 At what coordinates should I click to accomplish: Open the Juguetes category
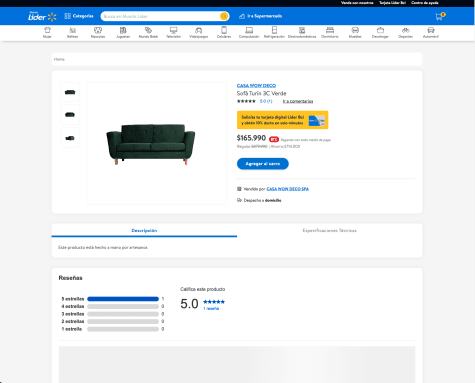[x=123, y=33]
